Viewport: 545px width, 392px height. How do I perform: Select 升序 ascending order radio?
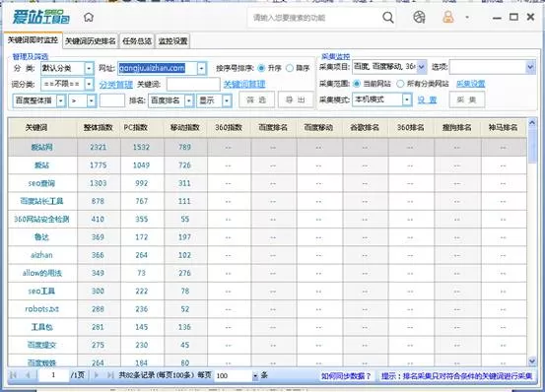261,68
